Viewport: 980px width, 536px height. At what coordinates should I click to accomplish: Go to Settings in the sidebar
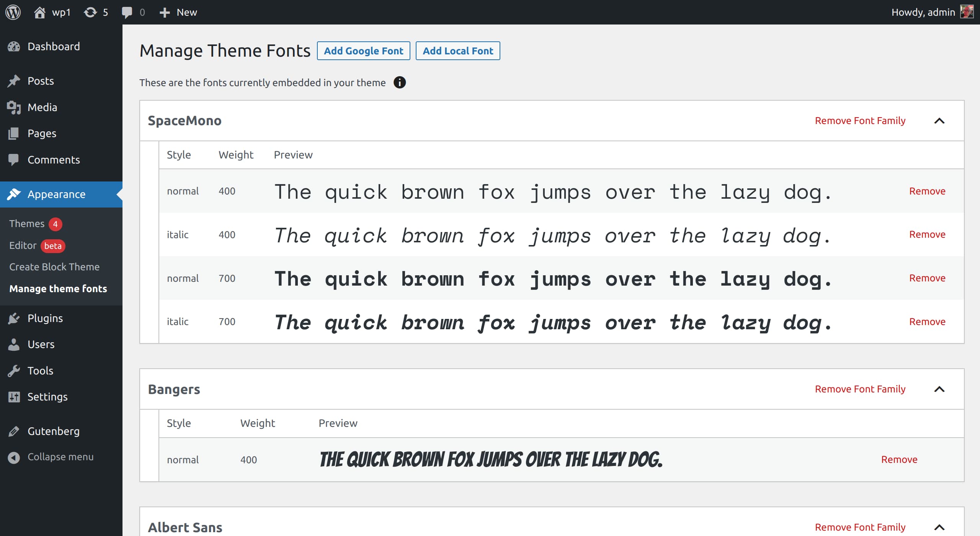pos(47,397)
